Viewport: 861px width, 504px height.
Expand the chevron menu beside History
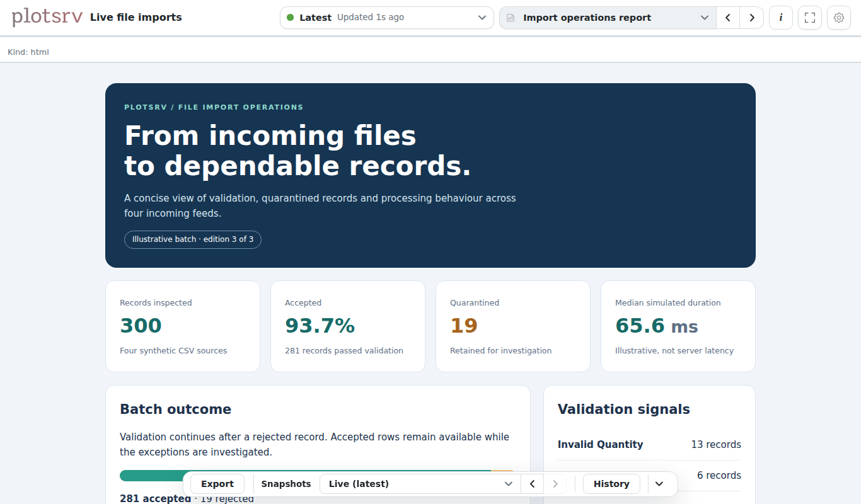(x=659, y=484)
